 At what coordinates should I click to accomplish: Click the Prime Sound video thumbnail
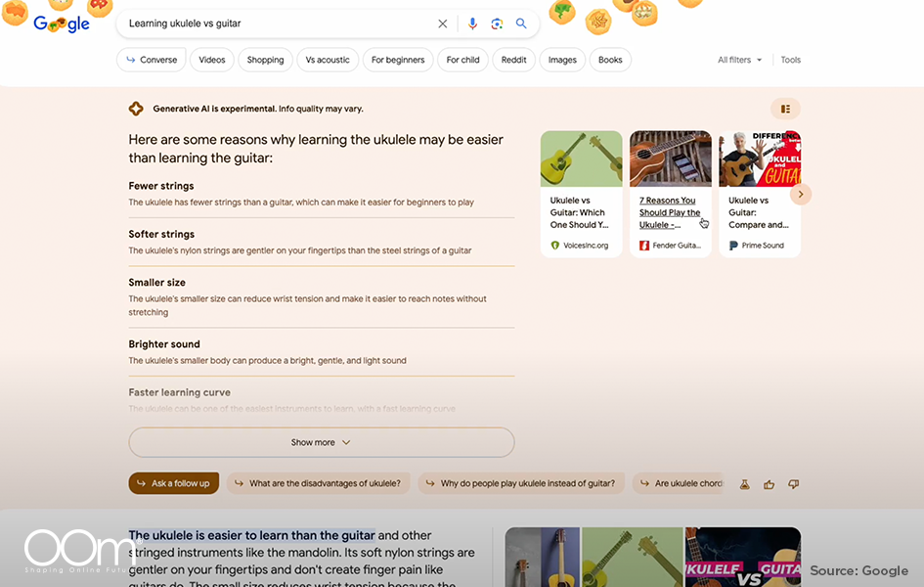tap(760, 158)
